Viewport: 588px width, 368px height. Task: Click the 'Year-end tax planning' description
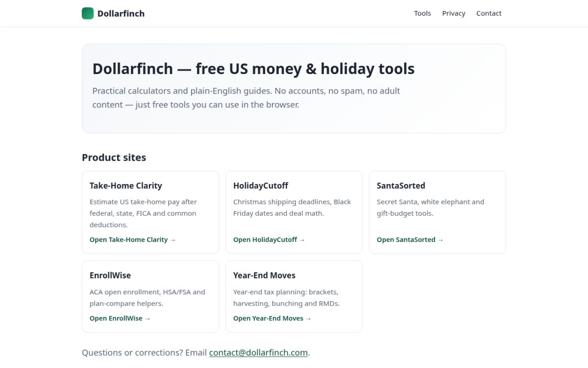pyautogui.click(x=287, y=297)
